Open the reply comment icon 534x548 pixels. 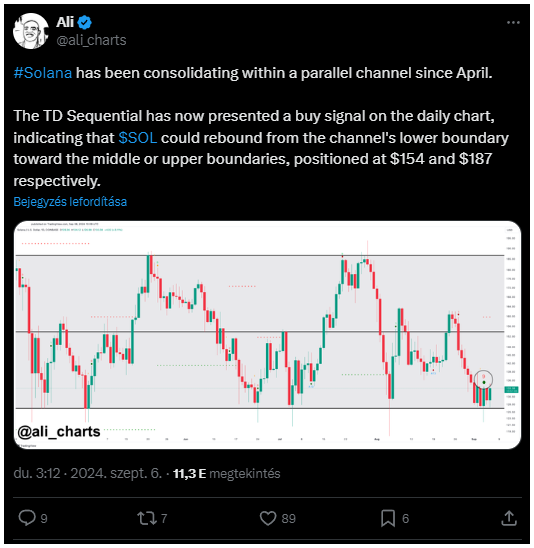point(27,518)
